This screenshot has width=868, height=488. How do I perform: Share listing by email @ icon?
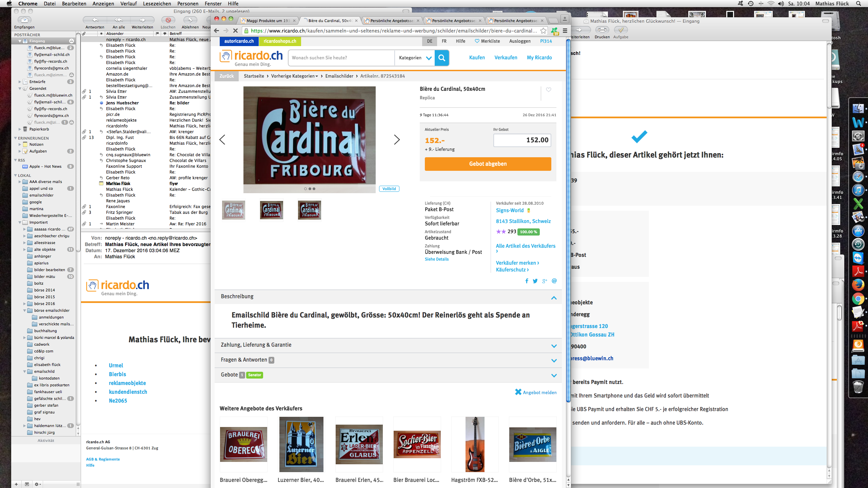(554, 281)
